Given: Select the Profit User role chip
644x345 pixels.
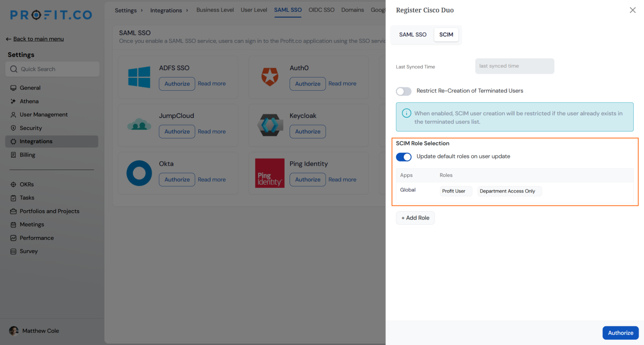Looking at the screenshot, I should 456,191.
